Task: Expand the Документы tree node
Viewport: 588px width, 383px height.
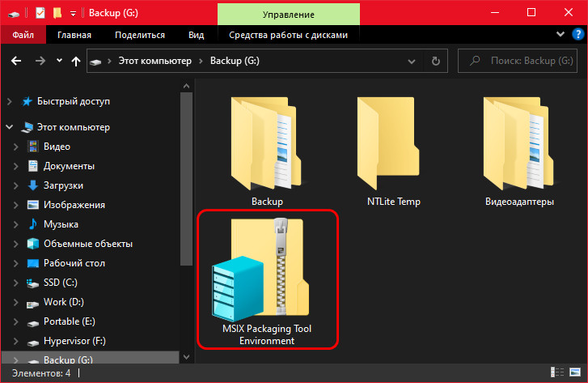Action: click(x=15, y=166)
